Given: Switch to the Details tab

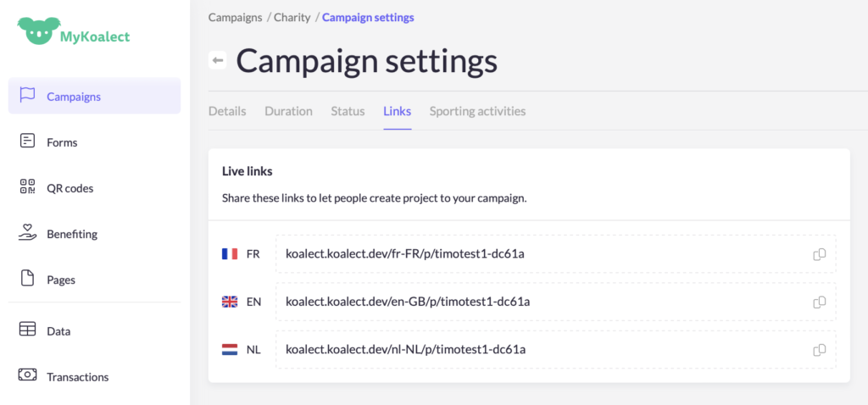Looking at the screenshot, I should [x=227, y=111].
